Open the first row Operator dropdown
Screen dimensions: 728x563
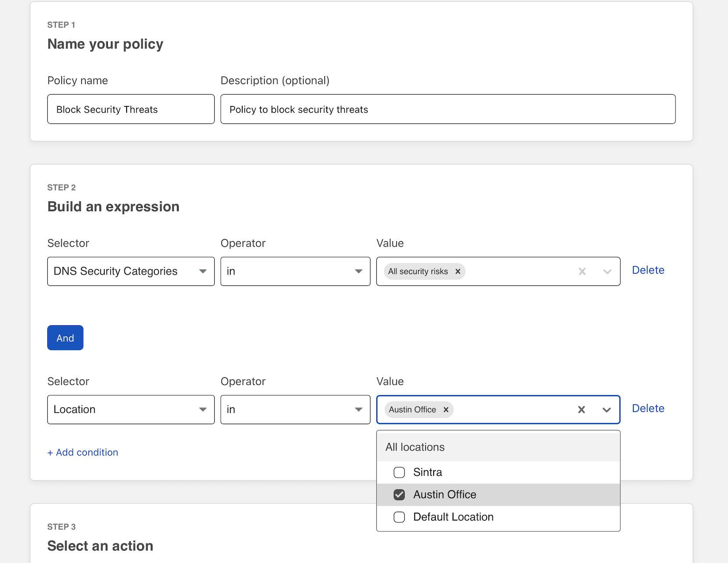point(295,271)
